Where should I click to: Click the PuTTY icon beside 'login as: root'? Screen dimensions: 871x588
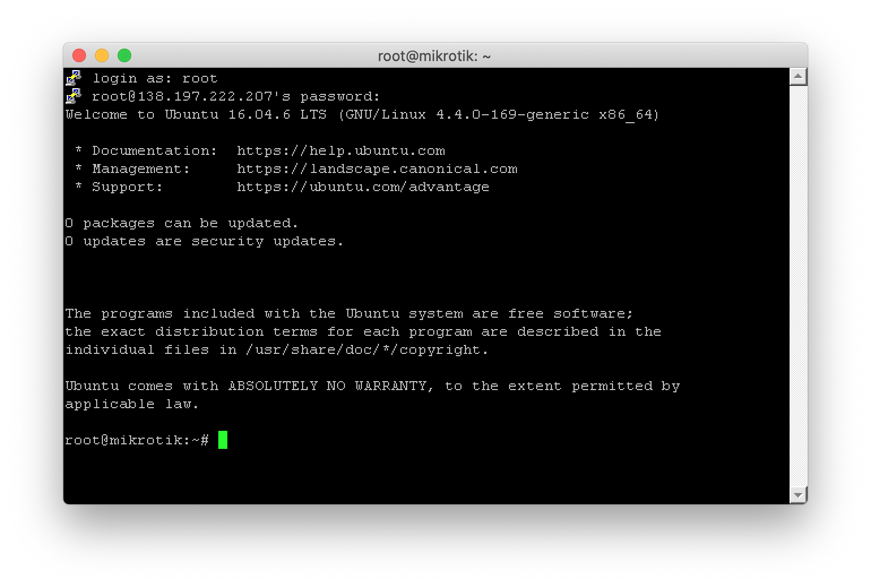[x=74, y=78]
